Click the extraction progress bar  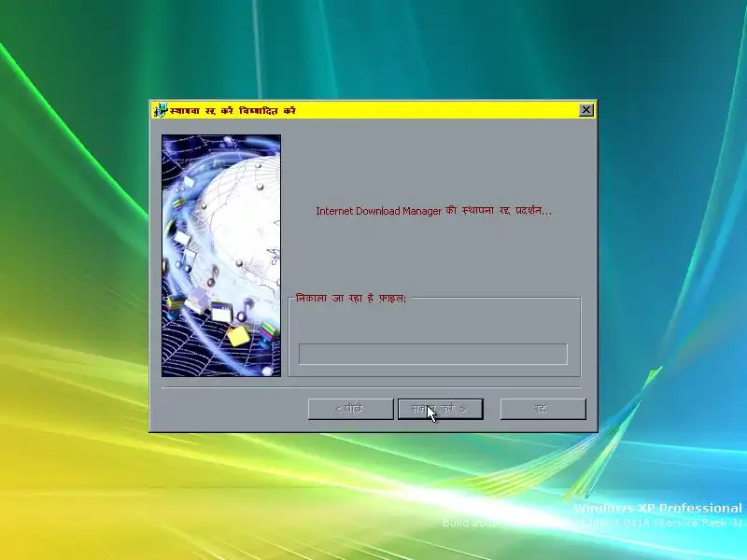[433, 354]
